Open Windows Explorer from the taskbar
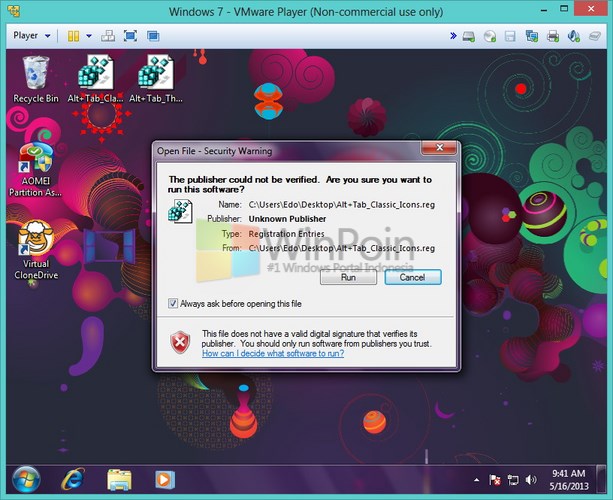 [119, 480]
